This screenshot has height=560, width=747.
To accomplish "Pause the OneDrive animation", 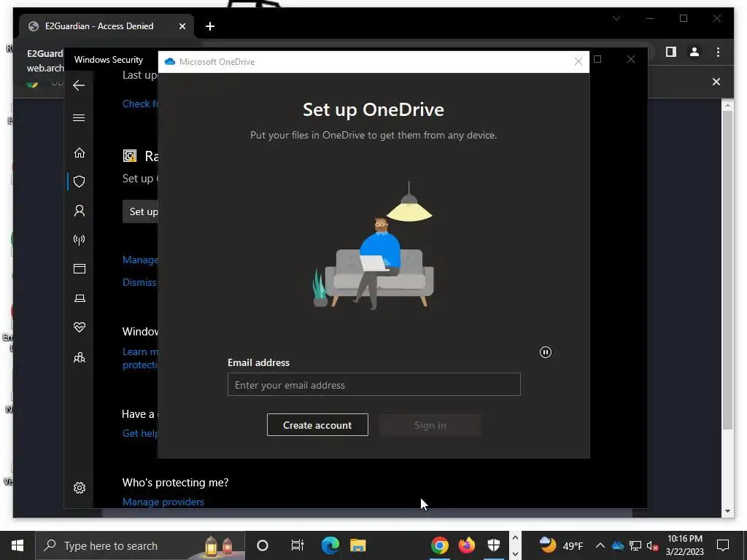I will [x=546, y=352].
